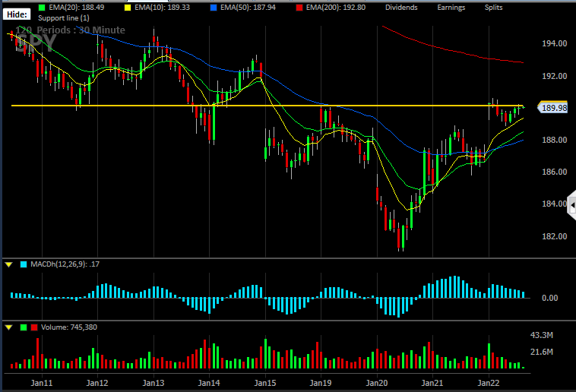Collapse the MACDh panel with yellow triangle
Viewport: 576px width, 392px height.
[9, 264]
